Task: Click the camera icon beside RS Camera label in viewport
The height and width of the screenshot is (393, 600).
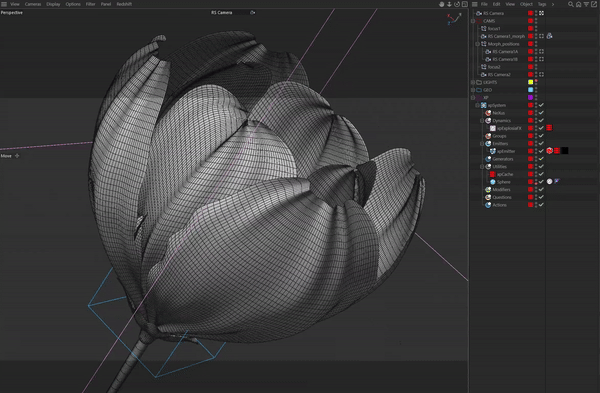Action: [x=253, y=13]
